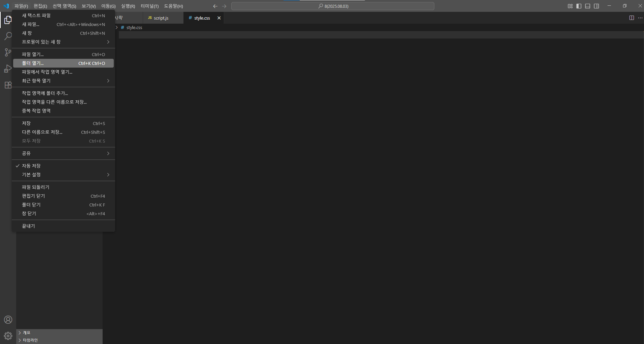The width and height of the screenshot is (644, 344).
Task: Click the JS icon on script.js tab
Action: tap(150, 18)
